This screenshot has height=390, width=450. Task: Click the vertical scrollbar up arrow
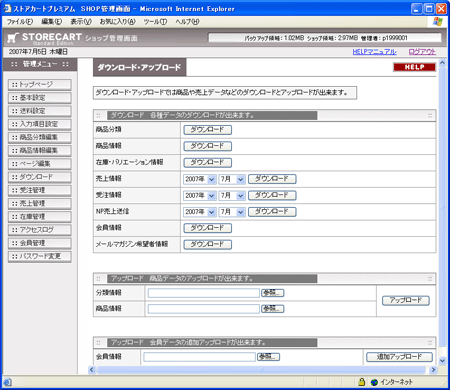[x=442, y=62]
